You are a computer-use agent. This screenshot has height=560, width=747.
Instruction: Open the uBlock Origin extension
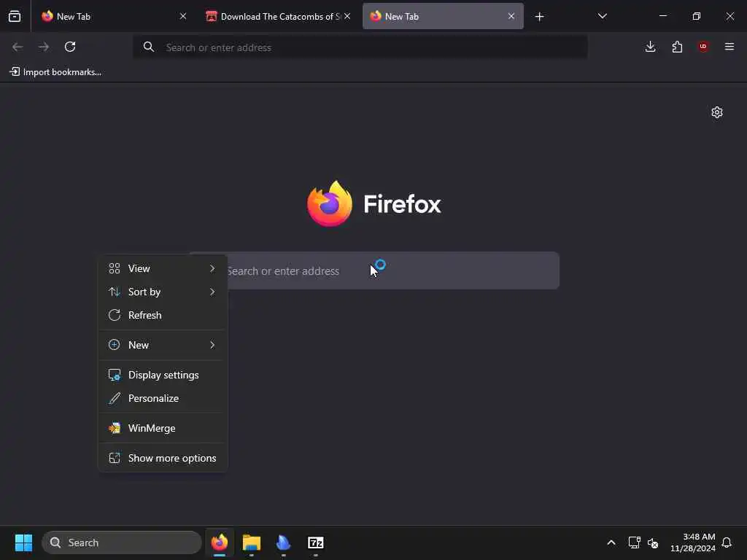pyautogui.click(x=703, y=47)
